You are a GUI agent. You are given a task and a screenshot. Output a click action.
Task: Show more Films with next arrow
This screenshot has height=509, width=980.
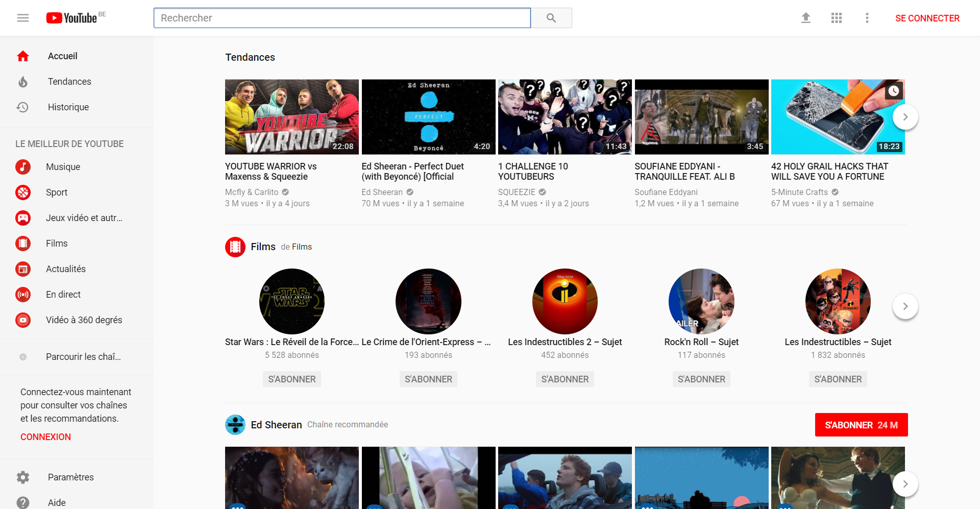click(x=905, y=306)
